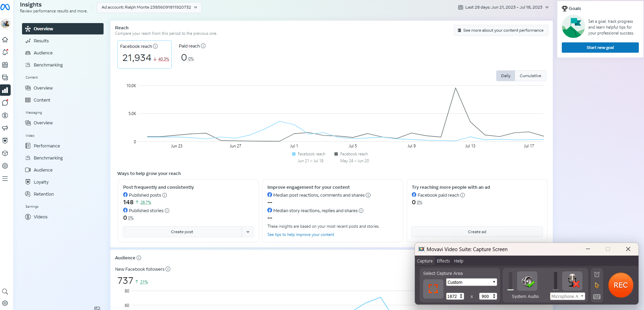Click the Meta logo icon
644x310 pixels.
click(x=5, y=7)
